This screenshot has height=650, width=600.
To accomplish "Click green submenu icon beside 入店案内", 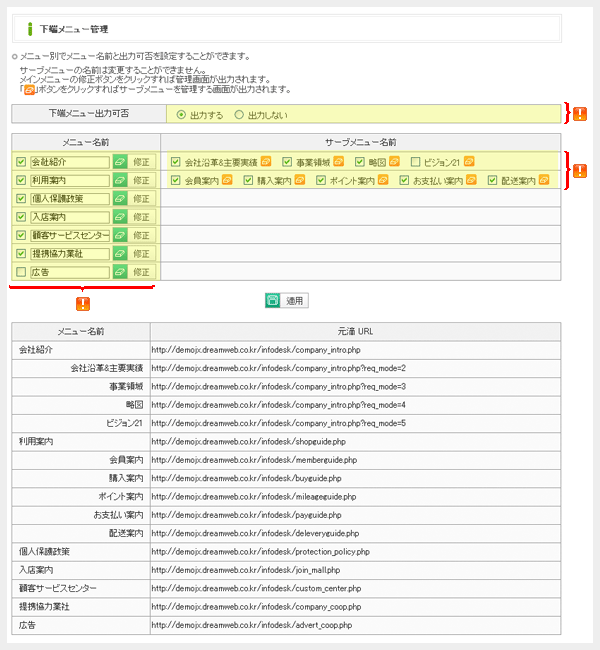I will (x=120, y=217).
